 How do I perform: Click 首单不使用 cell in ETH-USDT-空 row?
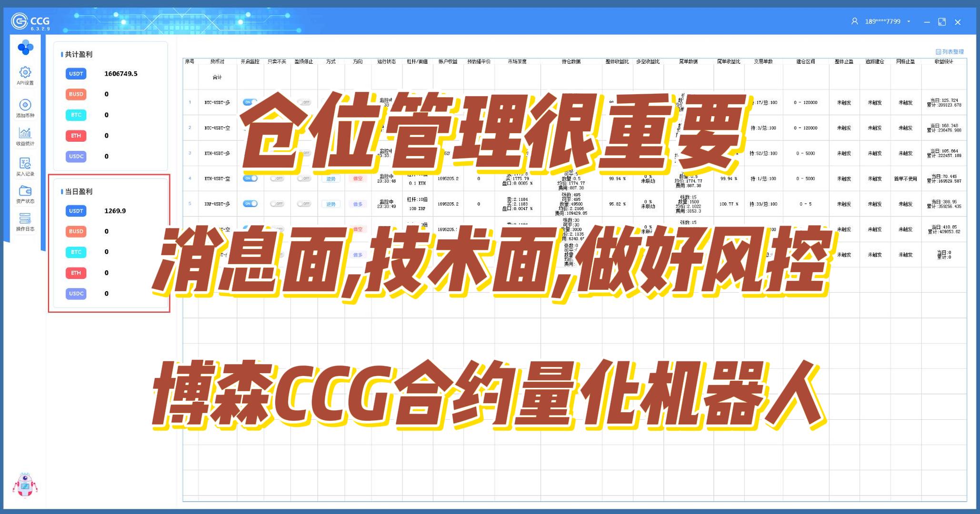pos(905,178)
